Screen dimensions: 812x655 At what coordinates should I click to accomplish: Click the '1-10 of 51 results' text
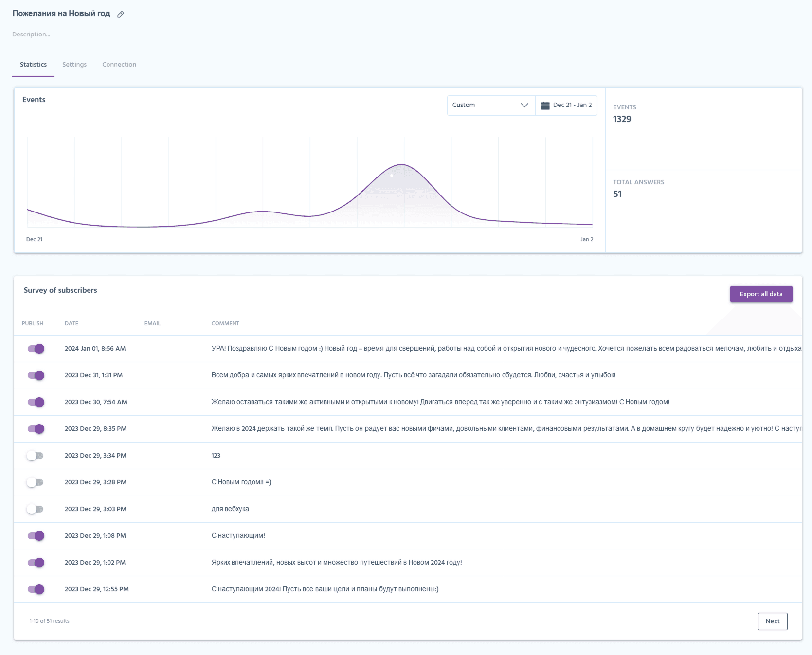(x=49, y=621)
